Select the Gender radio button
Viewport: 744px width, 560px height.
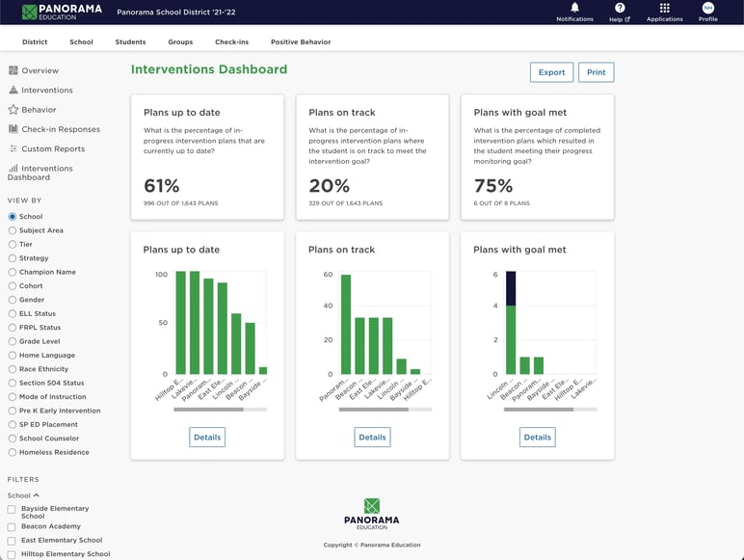(x=13, y=300)
